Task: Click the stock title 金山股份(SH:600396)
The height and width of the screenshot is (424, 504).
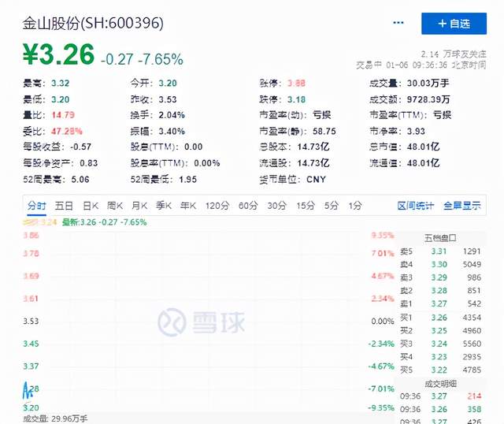Action: pos(93,24)
